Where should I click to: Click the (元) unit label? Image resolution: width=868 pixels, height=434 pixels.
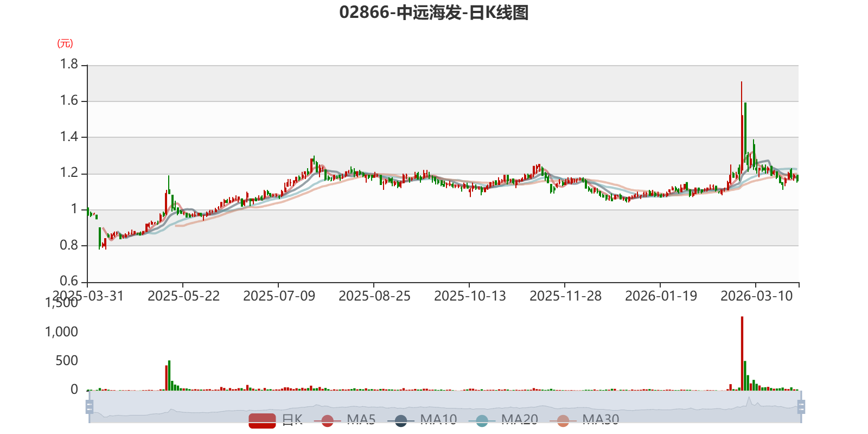(x=65, y=43)
